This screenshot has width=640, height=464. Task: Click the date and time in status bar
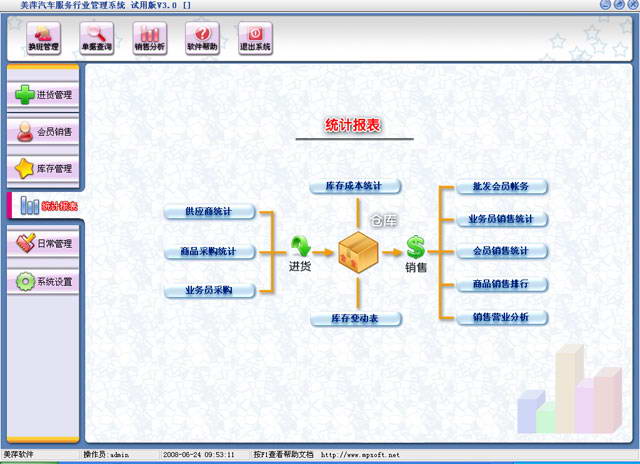point(198,455)
